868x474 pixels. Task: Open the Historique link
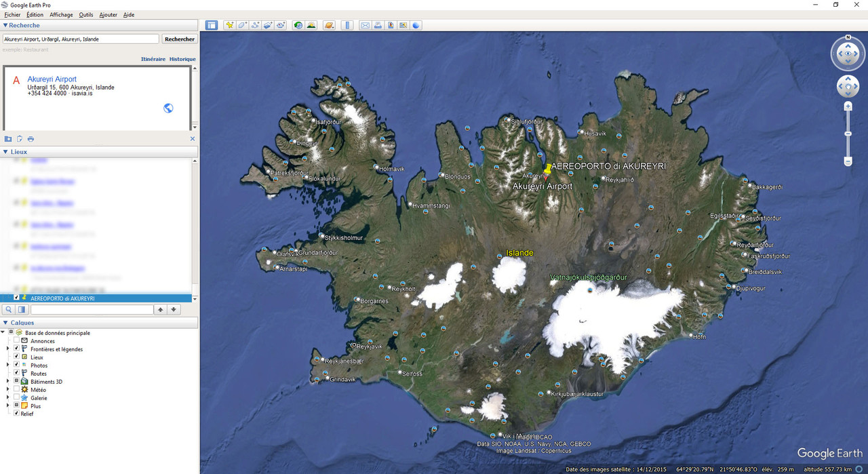pyautogui.click(x=182, y=59)
